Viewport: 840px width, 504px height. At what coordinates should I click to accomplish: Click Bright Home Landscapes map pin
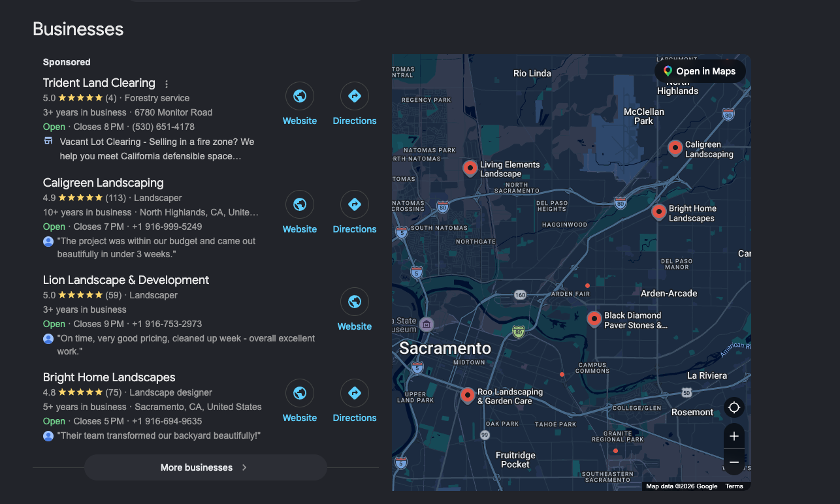tap(659, 212)
